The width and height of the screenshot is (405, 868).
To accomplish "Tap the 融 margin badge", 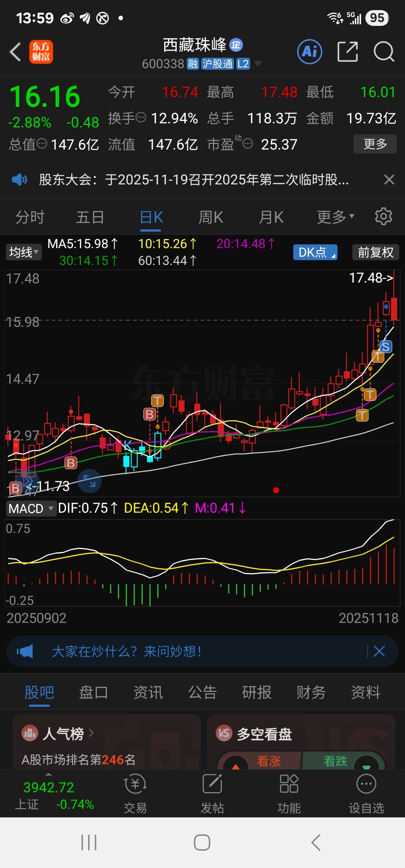I will (193, 64).
